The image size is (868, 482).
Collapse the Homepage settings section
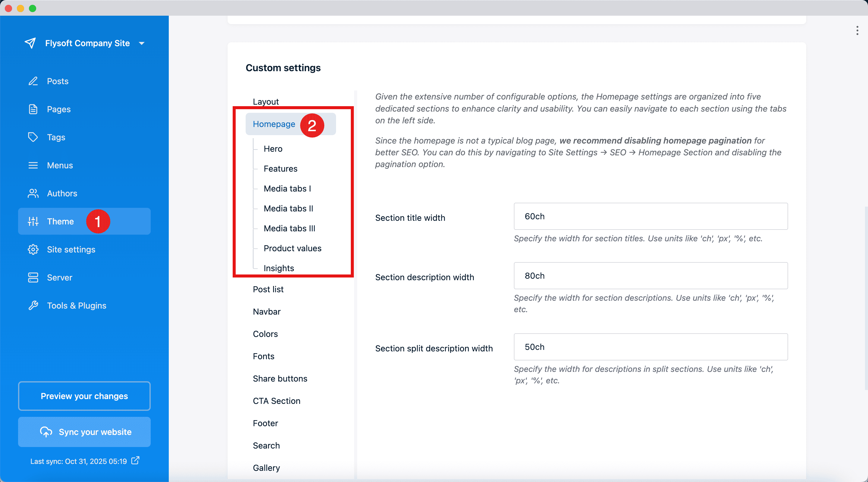(x=274, y=124)
